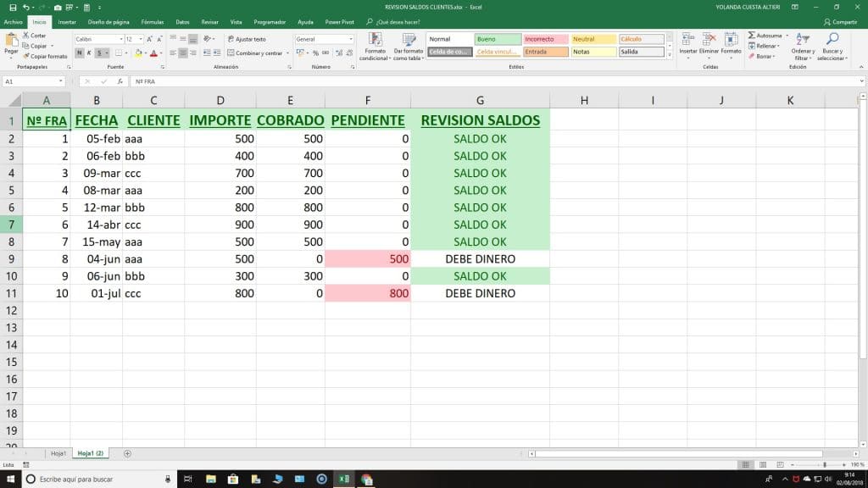Click Rellenar in Edición group
This screenshot has height=488, width=868.
point(764,46)
